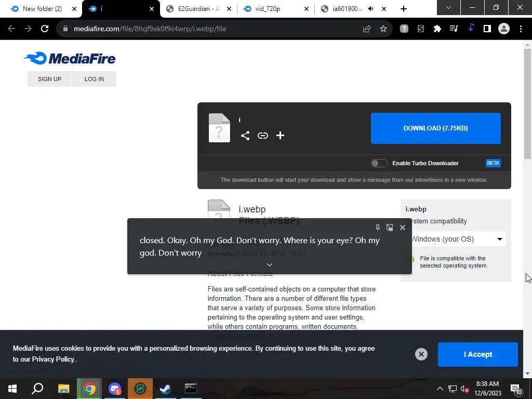Pin the live caption box
Image resolution: width=532 pixels, height=399 pixels.
coord(377,228)
